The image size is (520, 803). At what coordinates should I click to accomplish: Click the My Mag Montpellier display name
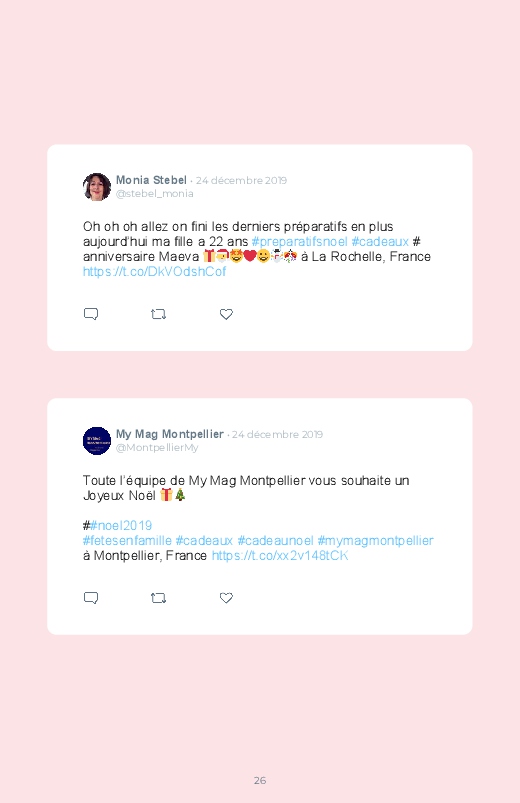pos(170,434)
